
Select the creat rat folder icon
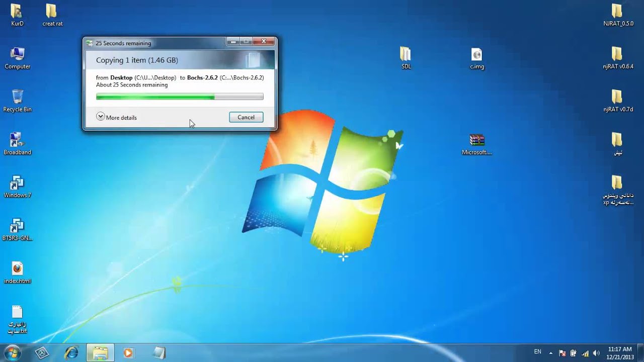tap(52, 15)
